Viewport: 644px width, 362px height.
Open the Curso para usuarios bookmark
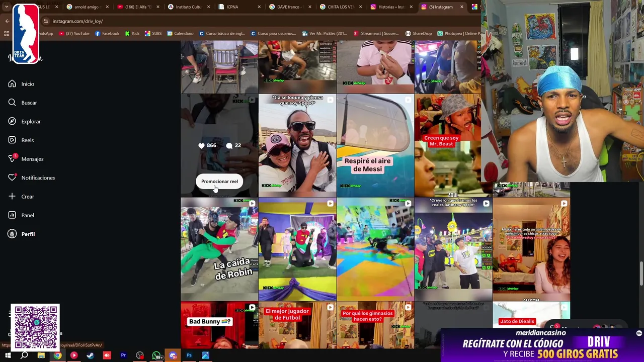point(273,34)
